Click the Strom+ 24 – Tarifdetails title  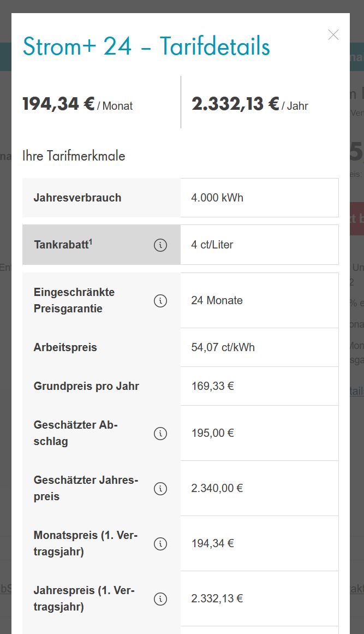(x=146, y=46)
